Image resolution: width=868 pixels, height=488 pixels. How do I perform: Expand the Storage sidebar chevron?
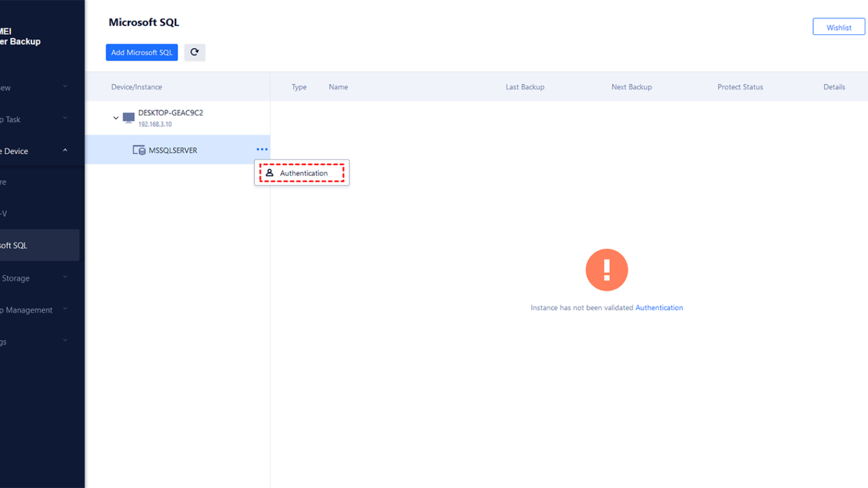pos(65,277)
